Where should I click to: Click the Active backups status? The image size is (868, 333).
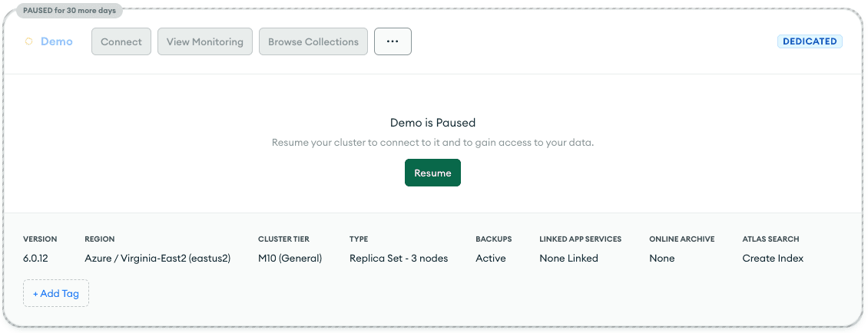[491, 259]
